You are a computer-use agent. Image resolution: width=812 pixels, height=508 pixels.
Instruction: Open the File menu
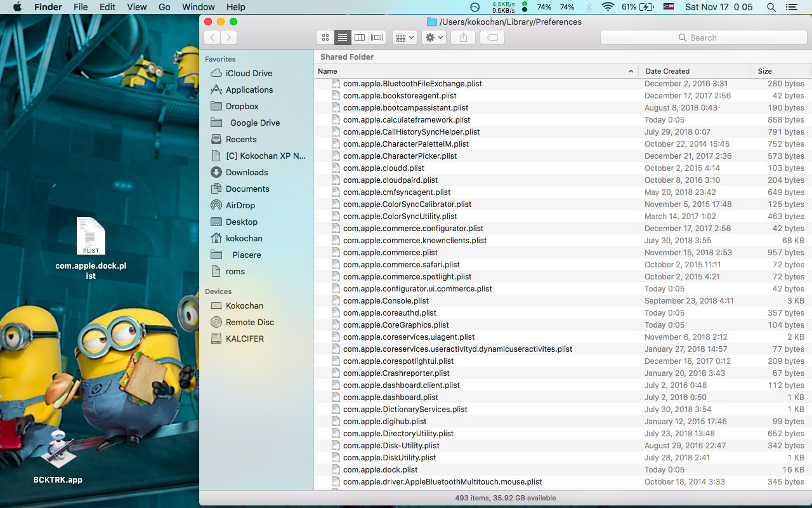coord(81,7)
